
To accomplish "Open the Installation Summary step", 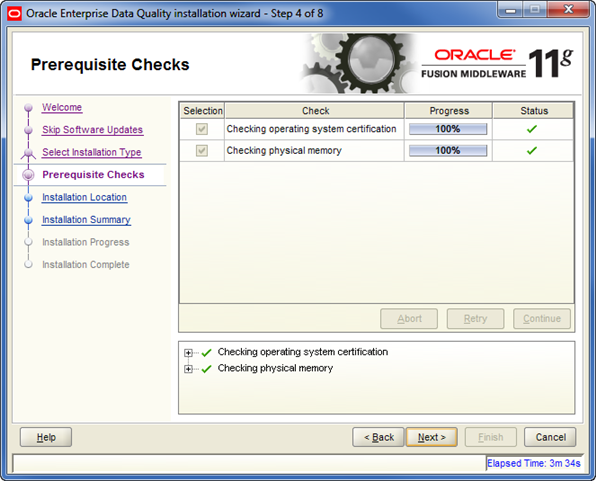I will pos(86,220).
